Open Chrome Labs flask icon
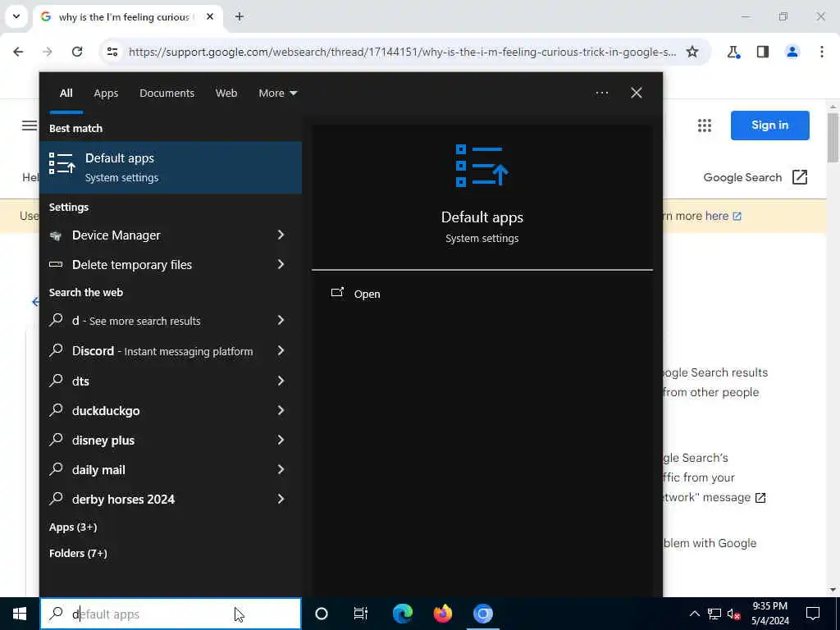 (x=733, y=52)
